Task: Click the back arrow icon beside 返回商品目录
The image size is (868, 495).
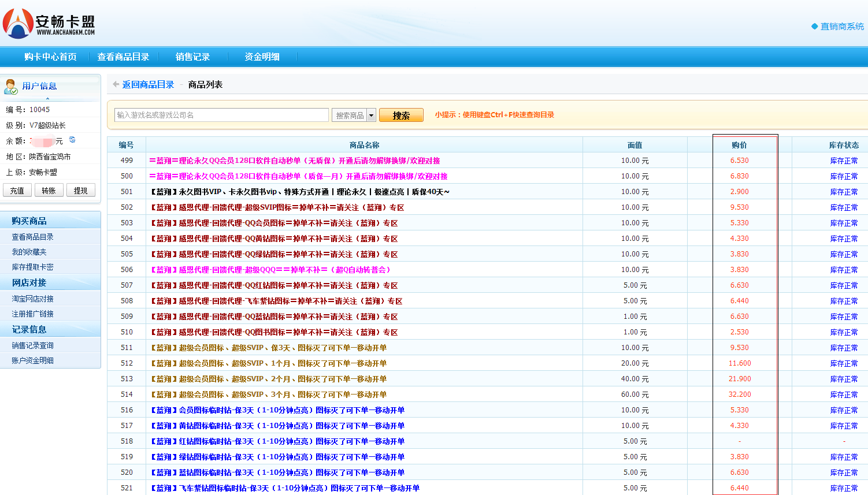Action: [x=116, y=84]
